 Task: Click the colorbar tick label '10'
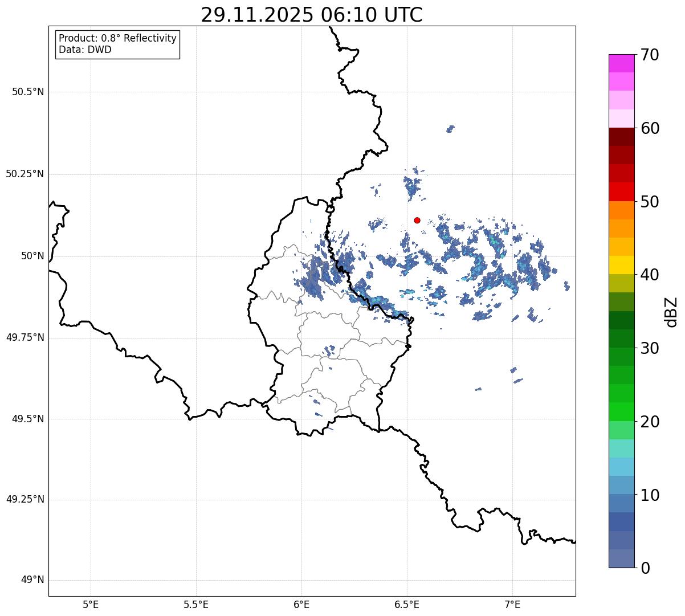[x=649, y=495]
